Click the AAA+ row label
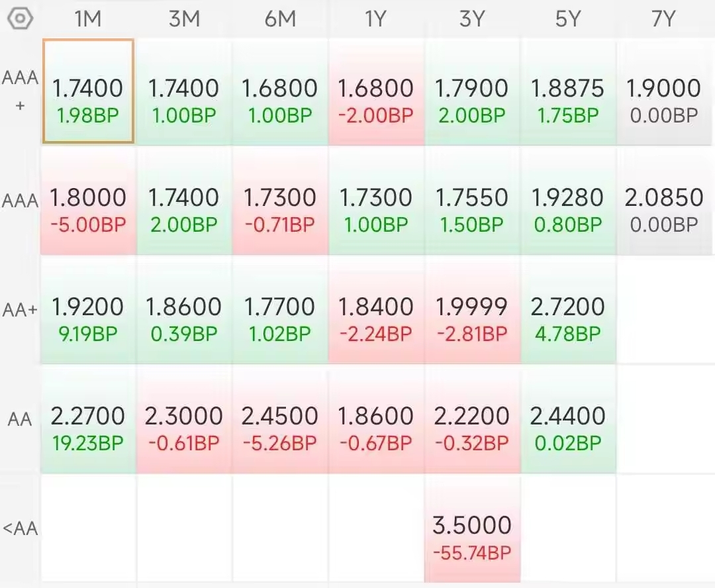 (x=20, y=91)
